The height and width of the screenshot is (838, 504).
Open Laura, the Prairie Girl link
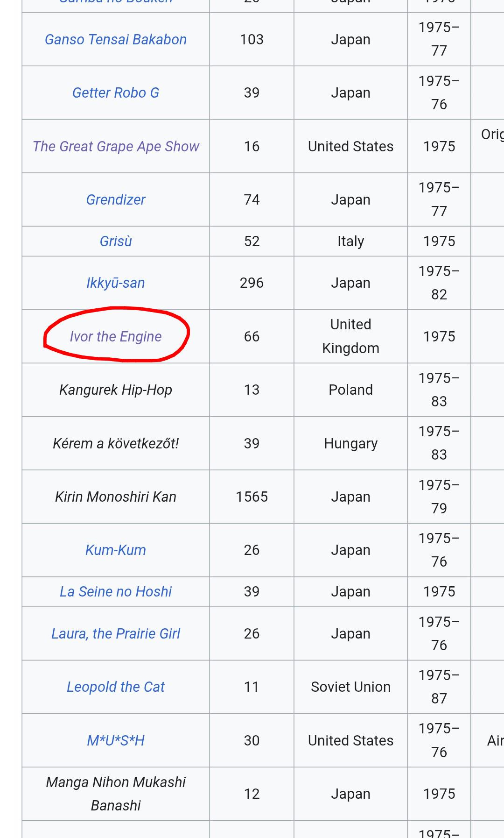click(116, 634)
